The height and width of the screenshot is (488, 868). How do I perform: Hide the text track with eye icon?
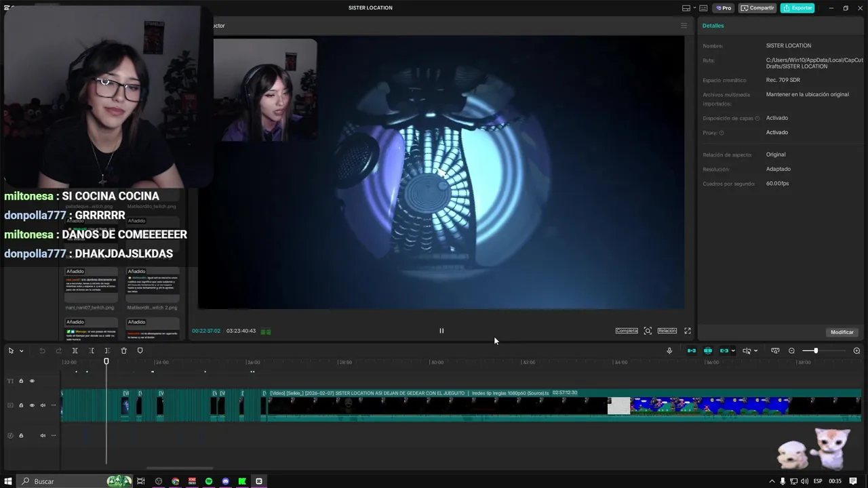[x=32, y=381]
